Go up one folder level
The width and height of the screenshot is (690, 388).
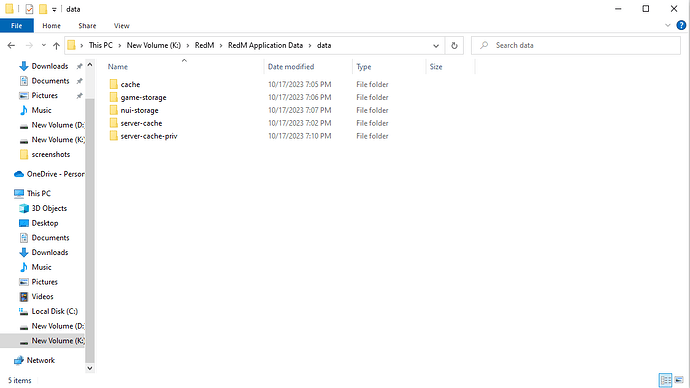click(x=56, y=45)
